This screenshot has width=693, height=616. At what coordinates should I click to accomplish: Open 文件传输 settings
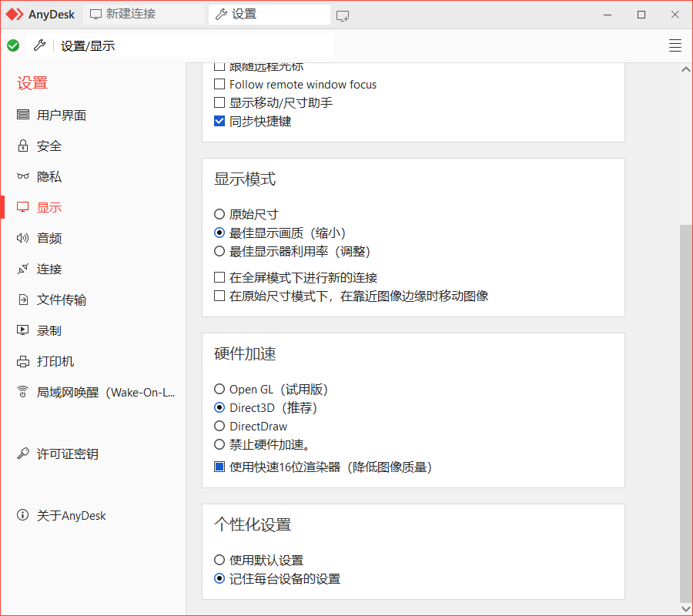coord(62,300)
